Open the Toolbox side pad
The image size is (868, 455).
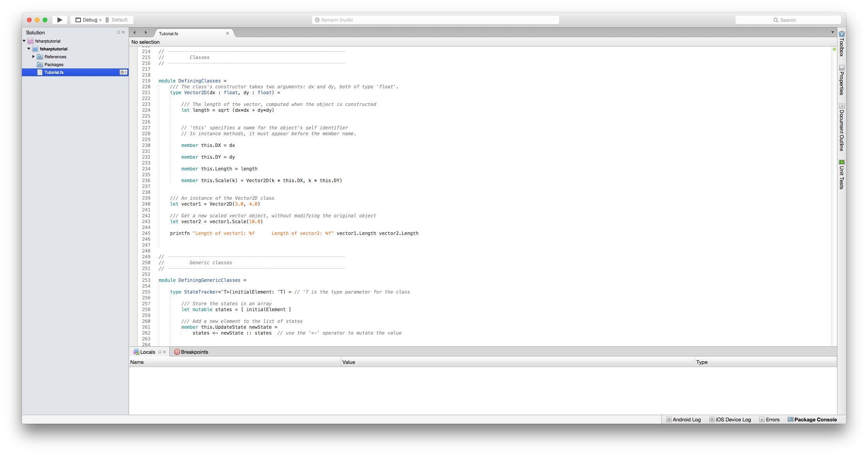point(842,44)
